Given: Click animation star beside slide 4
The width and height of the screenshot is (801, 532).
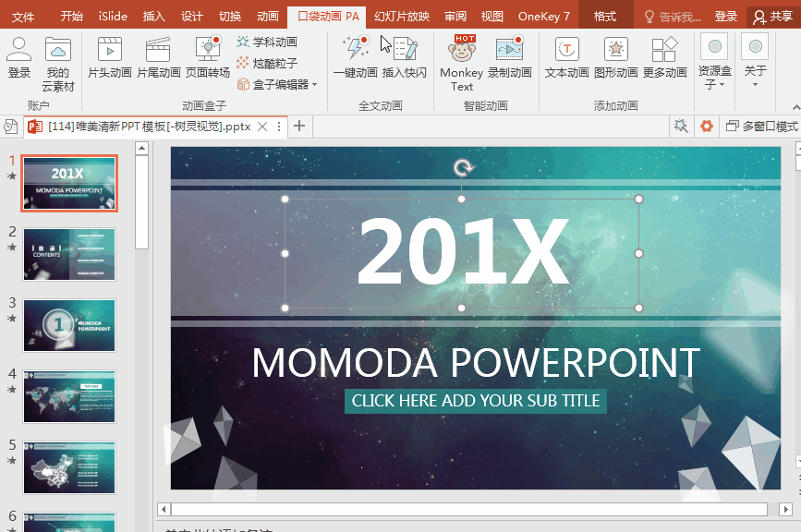Looking at the screenshot, I should pos(12,389).
